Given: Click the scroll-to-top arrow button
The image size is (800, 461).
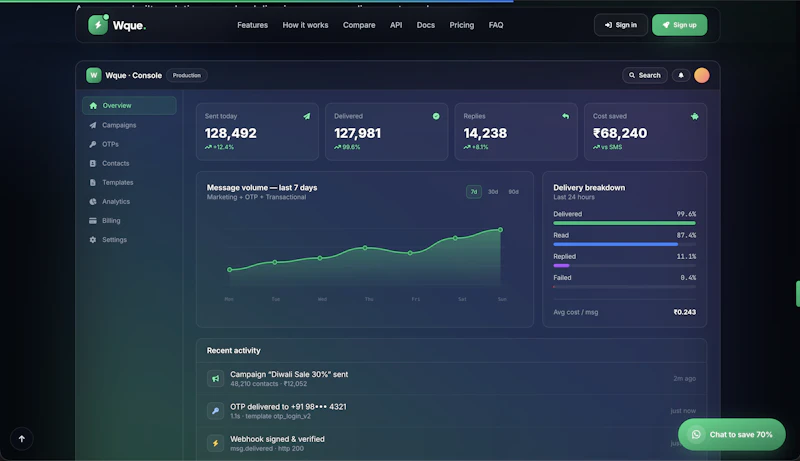Looking at the screenshot, I should click(x=21, y=439).
